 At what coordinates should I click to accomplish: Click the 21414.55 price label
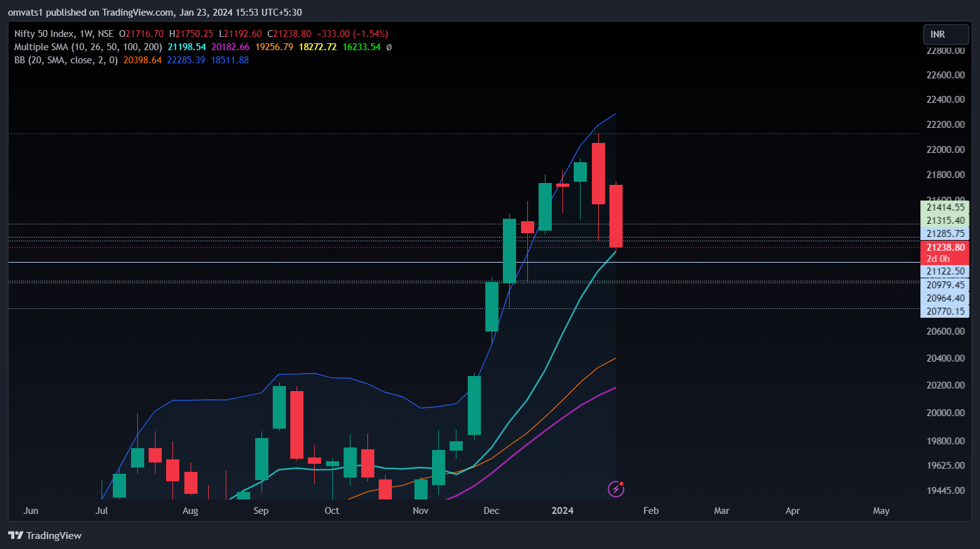945,207
